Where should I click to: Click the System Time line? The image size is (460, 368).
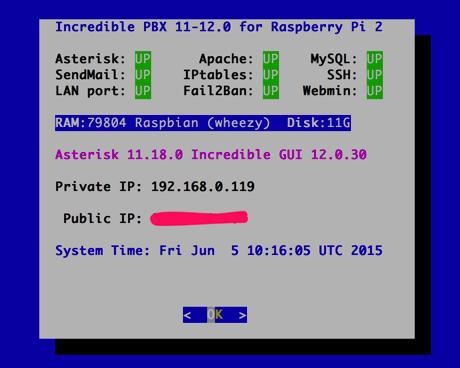219,250
